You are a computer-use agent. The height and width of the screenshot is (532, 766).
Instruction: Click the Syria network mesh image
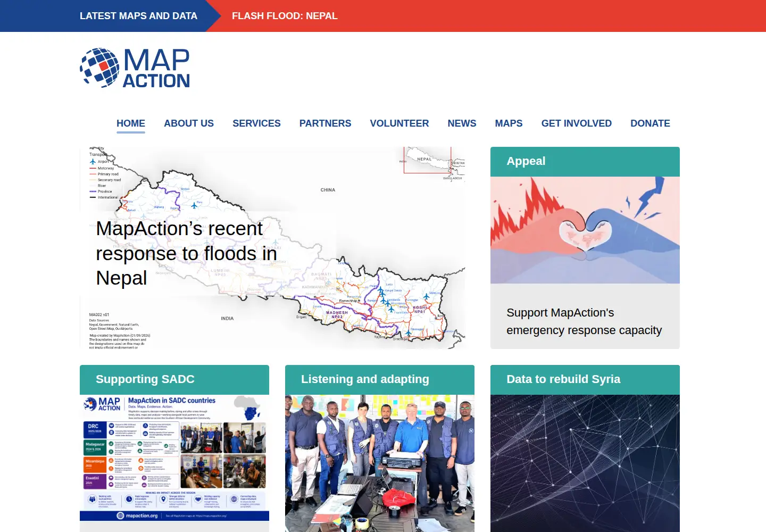click(x=585, y=463)
